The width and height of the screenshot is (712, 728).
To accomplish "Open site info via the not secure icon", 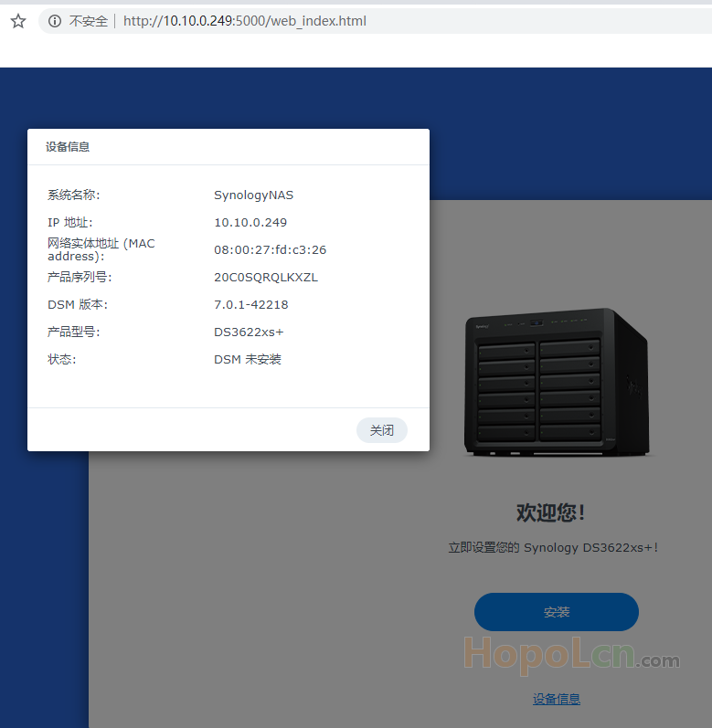I will tap(55, 21).
